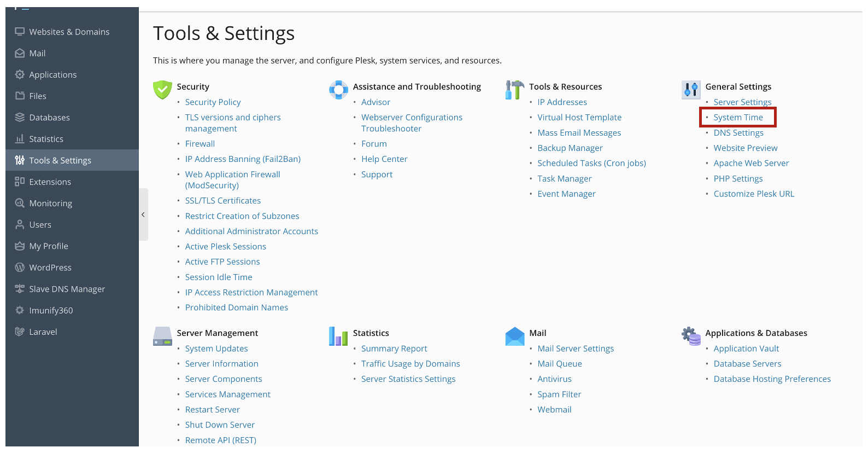This screenshot has height=453, width=868.
Task: Click the Assistance and Troubleshooting lifebuoy icon
Action: [x=338, y=90]
